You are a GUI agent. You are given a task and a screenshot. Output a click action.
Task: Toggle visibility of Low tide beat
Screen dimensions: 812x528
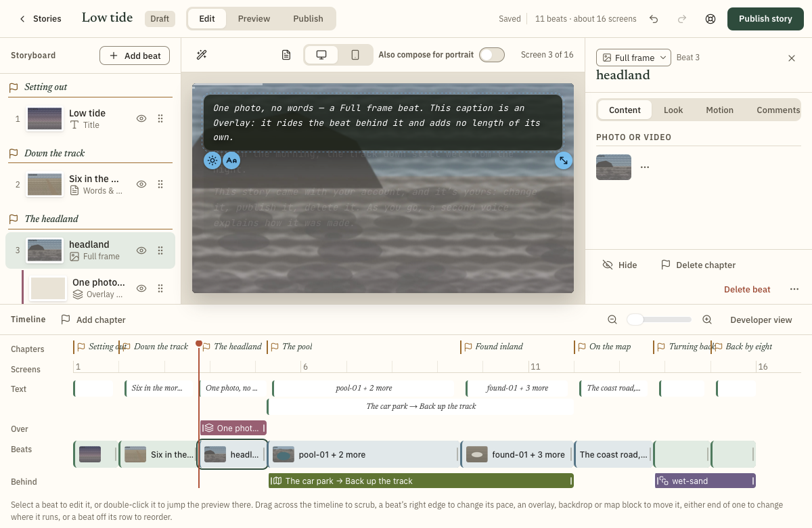coord(141,118)
